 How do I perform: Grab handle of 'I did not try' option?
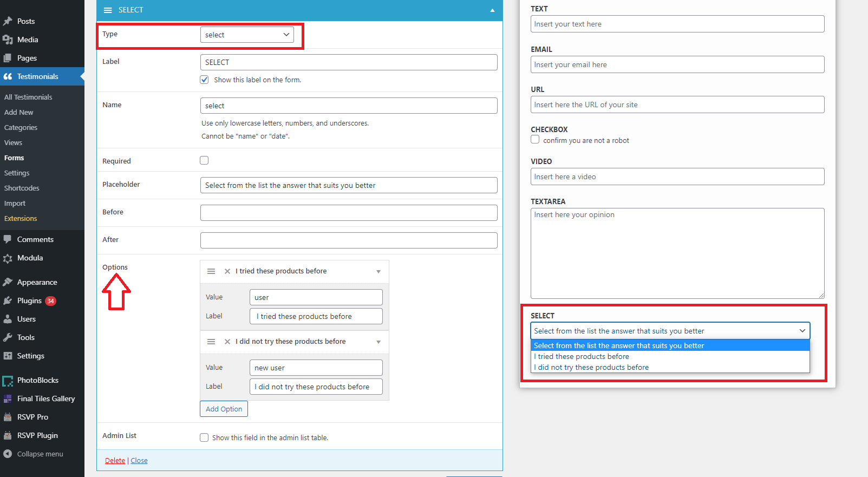coord(211,342)
